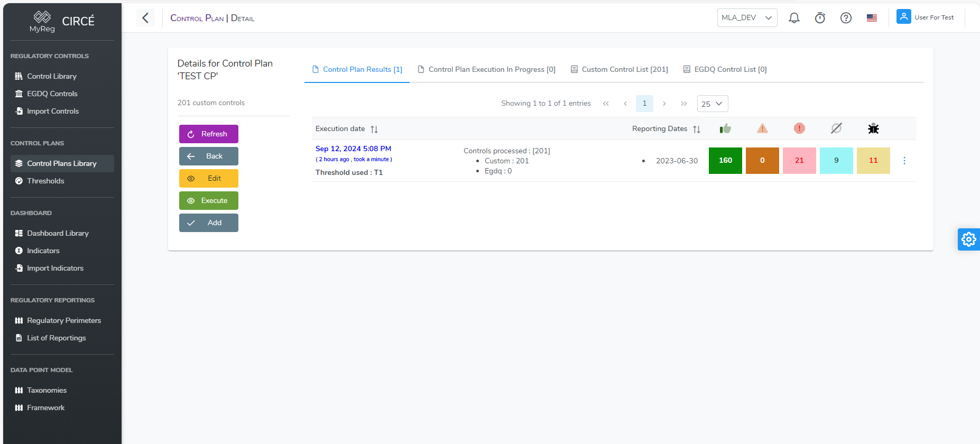980x444 pixels.
Task: Click the black bug column icon
Action: [x=873, y=128]
